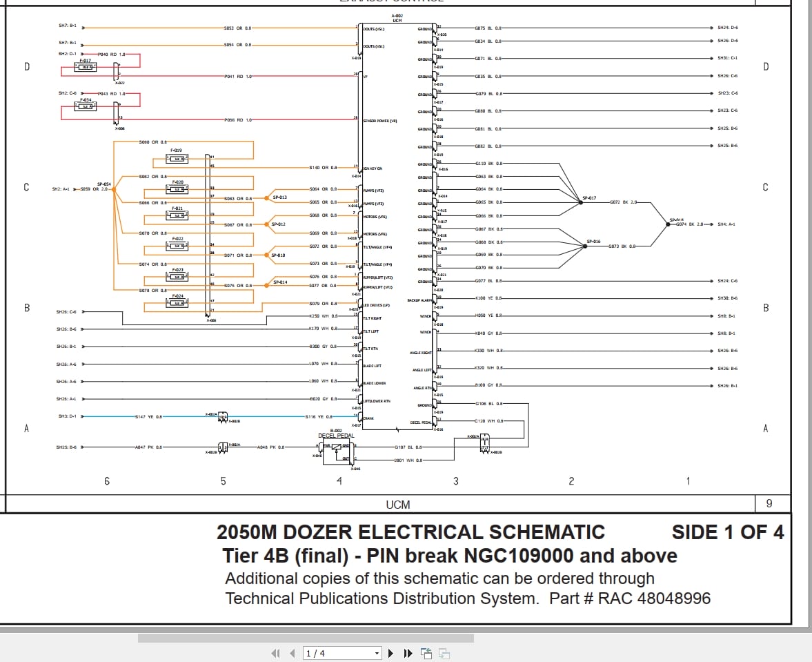Jump to the last page
Image resolution: width=812 pixels, height=662 pixels.
point(407,652)
